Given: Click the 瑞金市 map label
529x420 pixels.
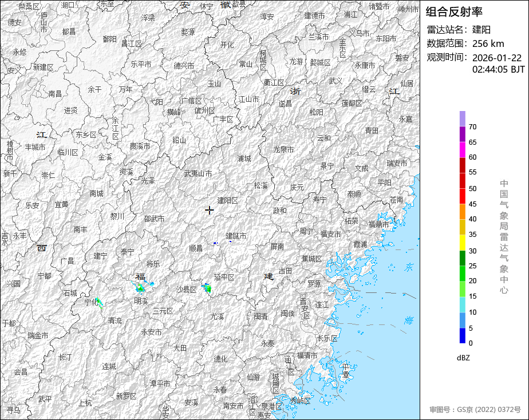Looking at the screenshot, I should tap(38, 335).
